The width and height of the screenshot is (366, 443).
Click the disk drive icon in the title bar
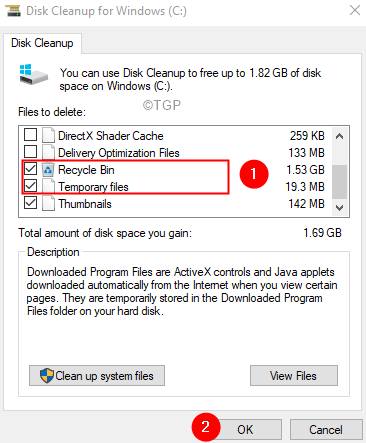tap(13, 11)
